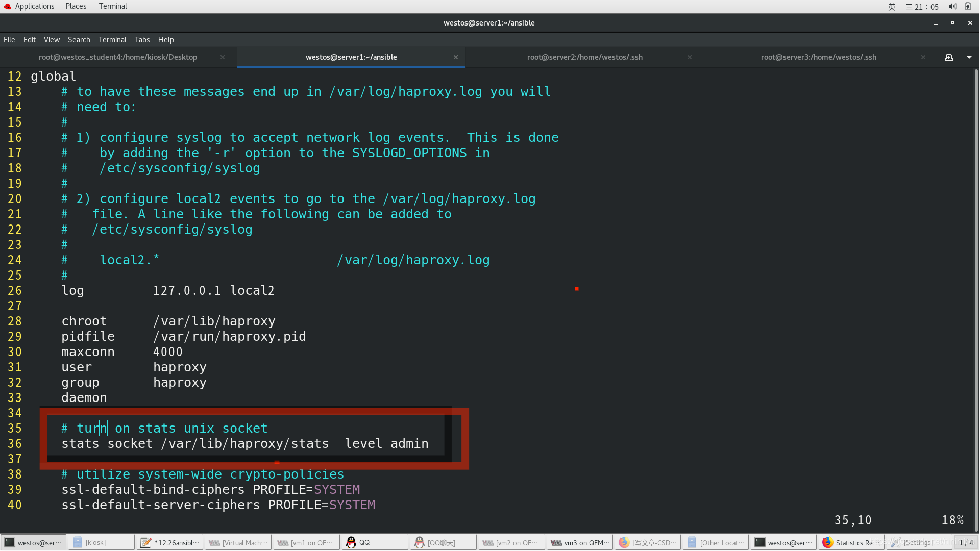
Task: Click the '# turn on stats unix socket' comment
Action: (164, 429)
